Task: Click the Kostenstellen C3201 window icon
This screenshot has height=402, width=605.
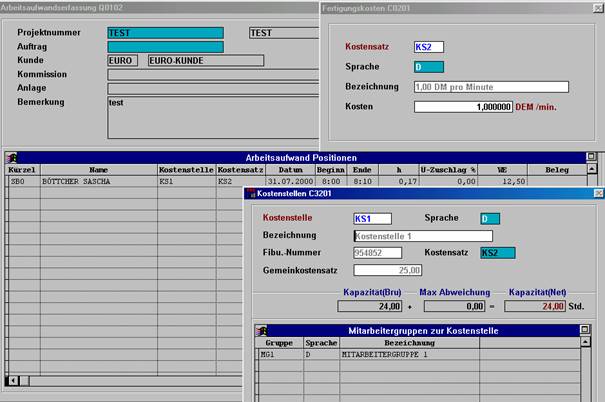Action: click(x=250, y=193)
